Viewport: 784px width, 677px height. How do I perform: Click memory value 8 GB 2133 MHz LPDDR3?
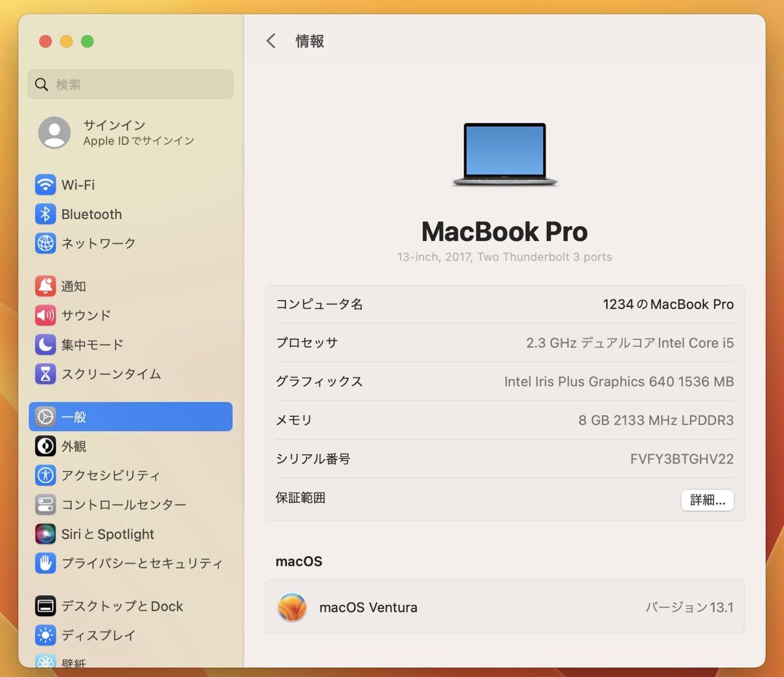click(656, 420)
